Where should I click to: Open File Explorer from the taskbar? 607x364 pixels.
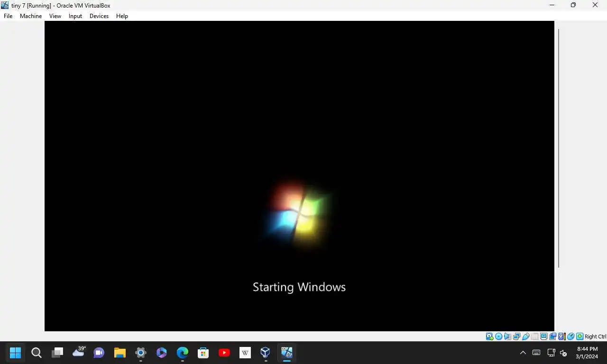(120, 353)
